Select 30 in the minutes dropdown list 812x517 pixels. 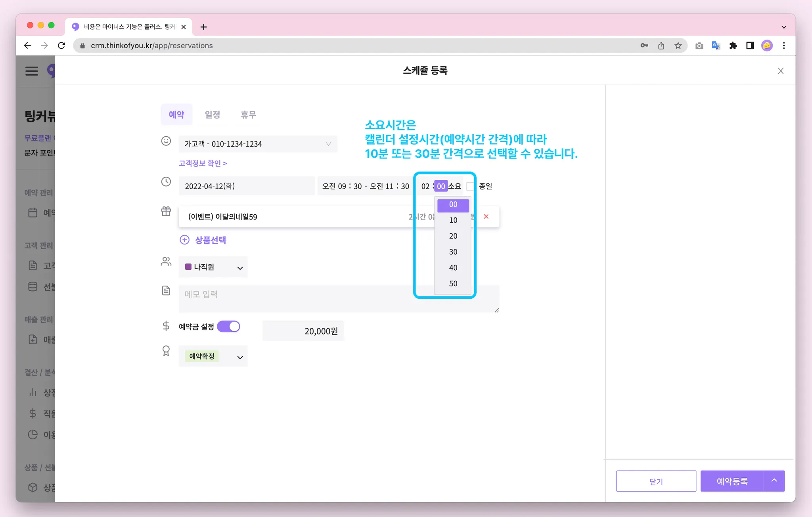453,252
